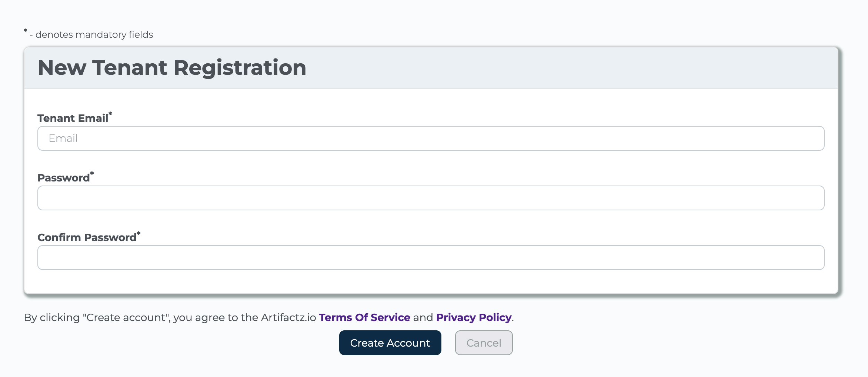Focus the Password input box
This screenshot has width=868, height=377.
431,198
